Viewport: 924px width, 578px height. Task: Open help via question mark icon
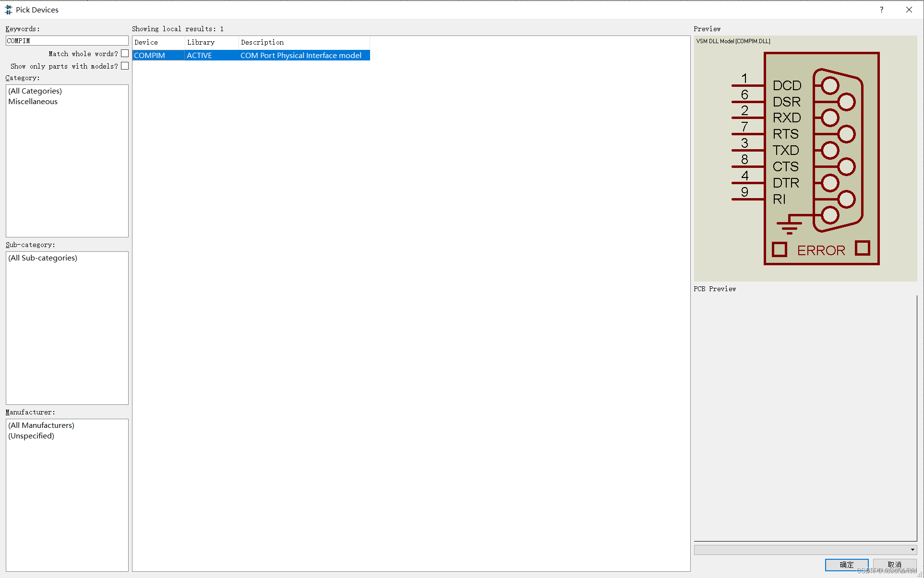point(881,10)
